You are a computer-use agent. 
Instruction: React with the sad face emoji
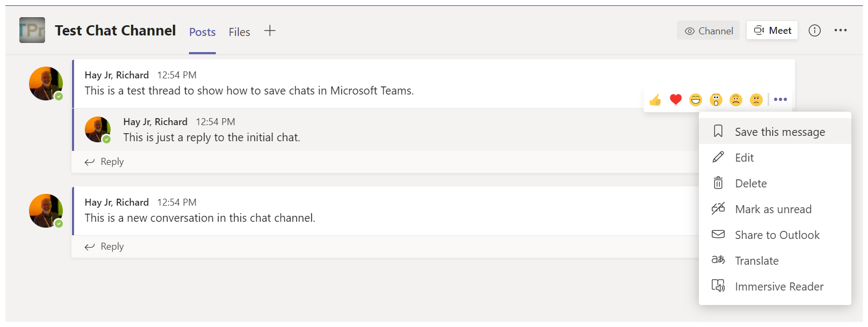pos(736,100)
